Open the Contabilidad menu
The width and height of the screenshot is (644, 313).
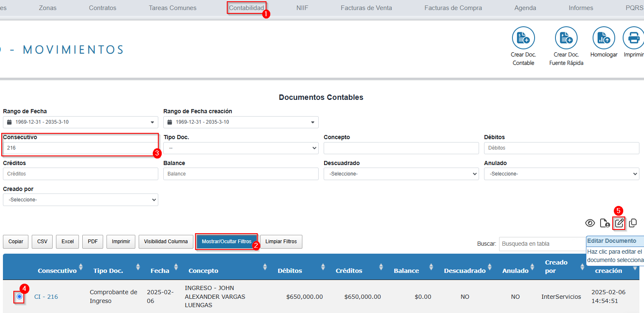pos(246,8)
